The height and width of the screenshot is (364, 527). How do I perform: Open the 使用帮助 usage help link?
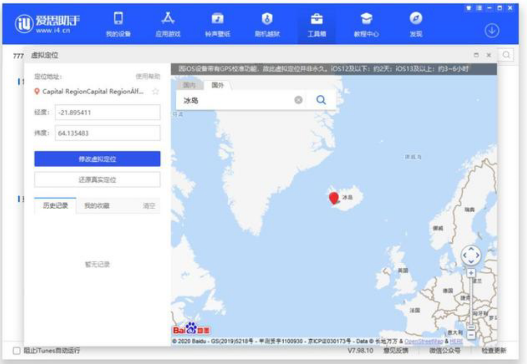[148, 77]
